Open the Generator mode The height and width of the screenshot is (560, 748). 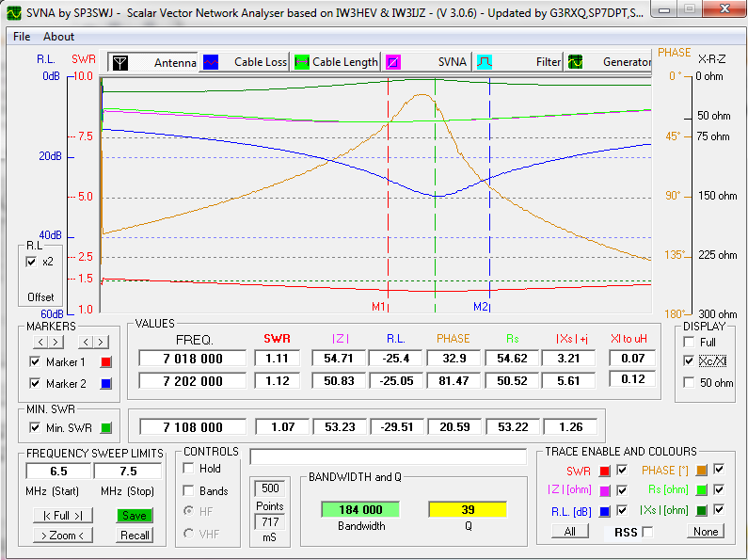click(575, 62)
